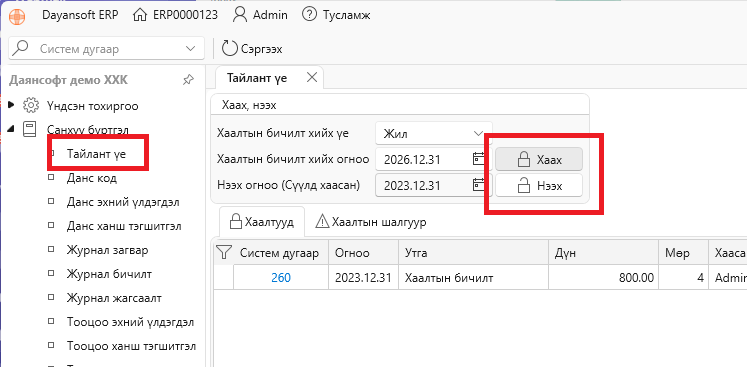Open Данс ханш тэгшитгэл tree item
This screenshot has height=367, width=747.
coord(124,226)
